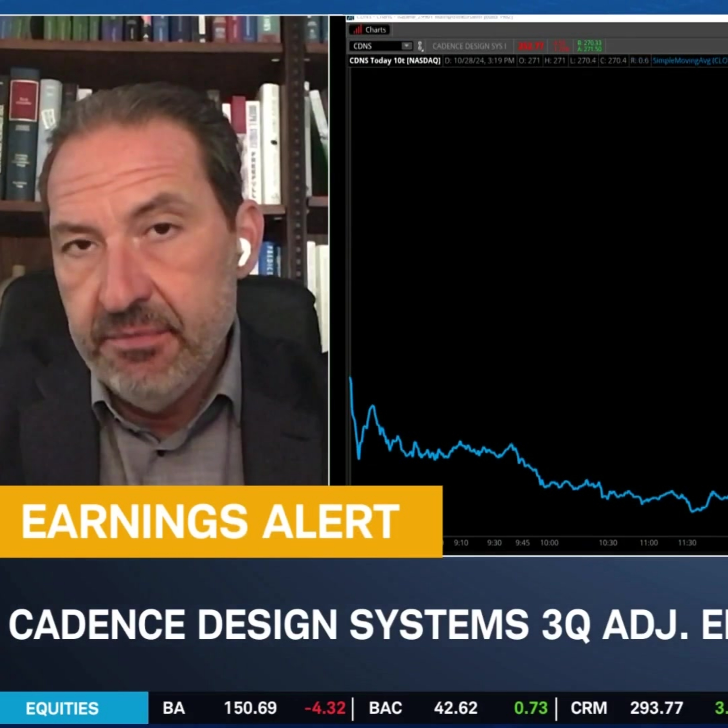728x728 pixels.
Task: Click BA change -4.32
Action: click(325, 708)
